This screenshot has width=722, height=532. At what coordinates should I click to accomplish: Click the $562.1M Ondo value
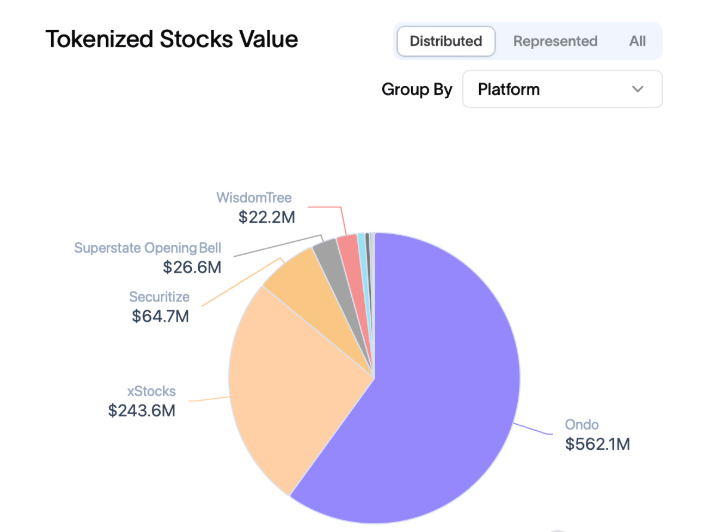[x=597, y=444]
